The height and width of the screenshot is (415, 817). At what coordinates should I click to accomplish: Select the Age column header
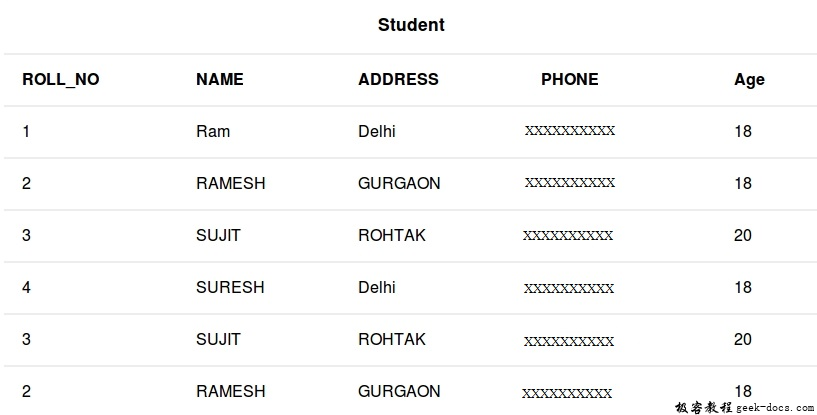[749, 80]
